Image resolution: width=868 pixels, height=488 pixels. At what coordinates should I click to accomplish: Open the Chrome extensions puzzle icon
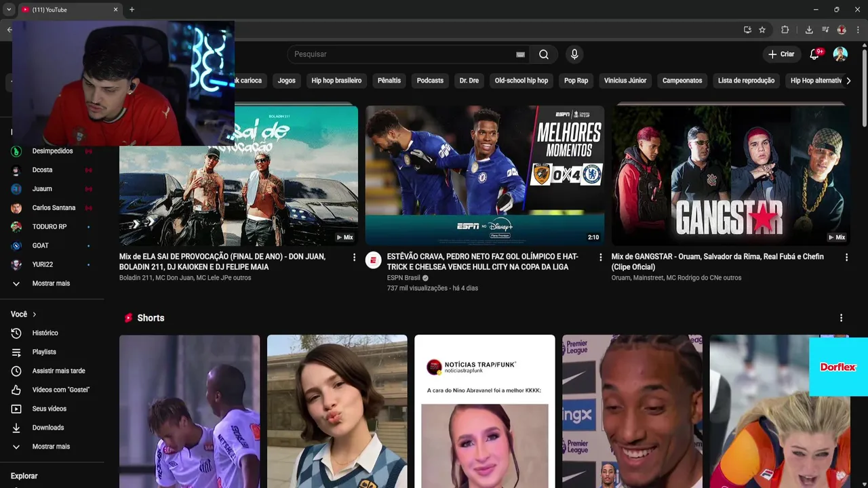(x=785, y=30)
